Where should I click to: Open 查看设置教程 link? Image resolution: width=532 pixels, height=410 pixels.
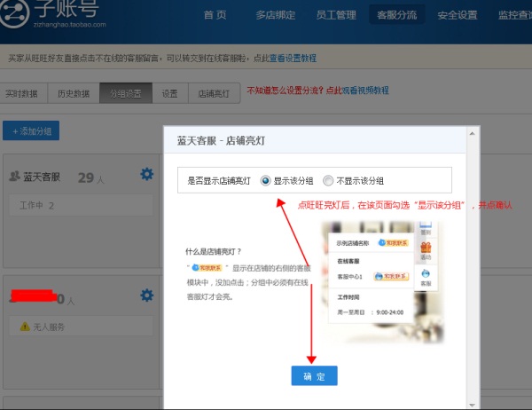(293, 59)
